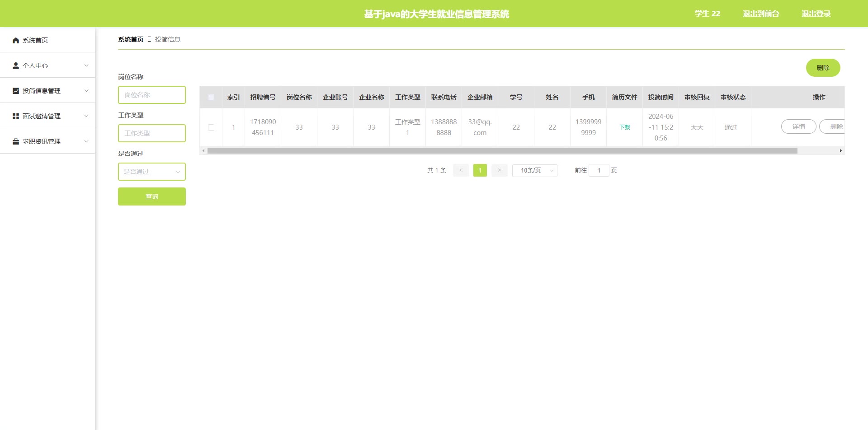Open 系统首页 in the sidebar
This screenshot has width=868, height=430.
pos(47,40)
